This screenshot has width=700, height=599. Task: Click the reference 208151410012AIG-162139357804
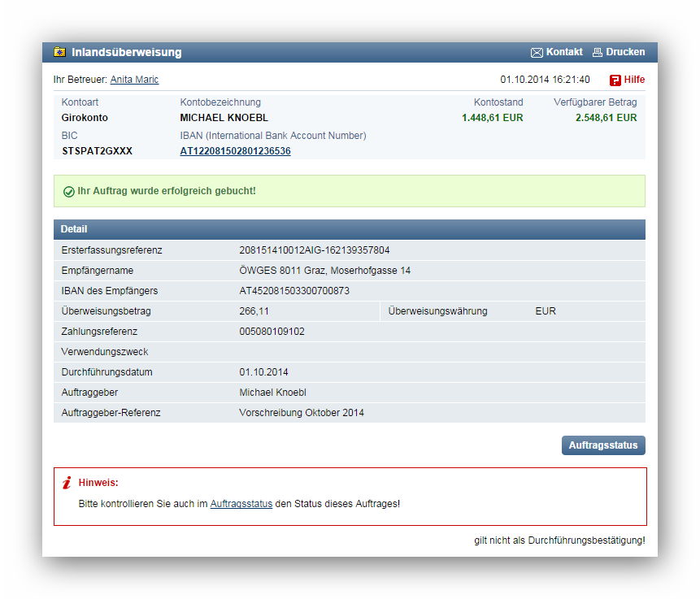pyautogui.click(x=315, y=250)
